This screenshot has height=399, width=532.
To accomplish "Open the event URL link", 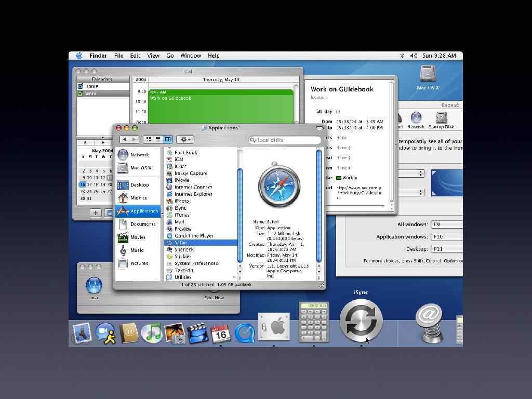I will tap(358, 192).
